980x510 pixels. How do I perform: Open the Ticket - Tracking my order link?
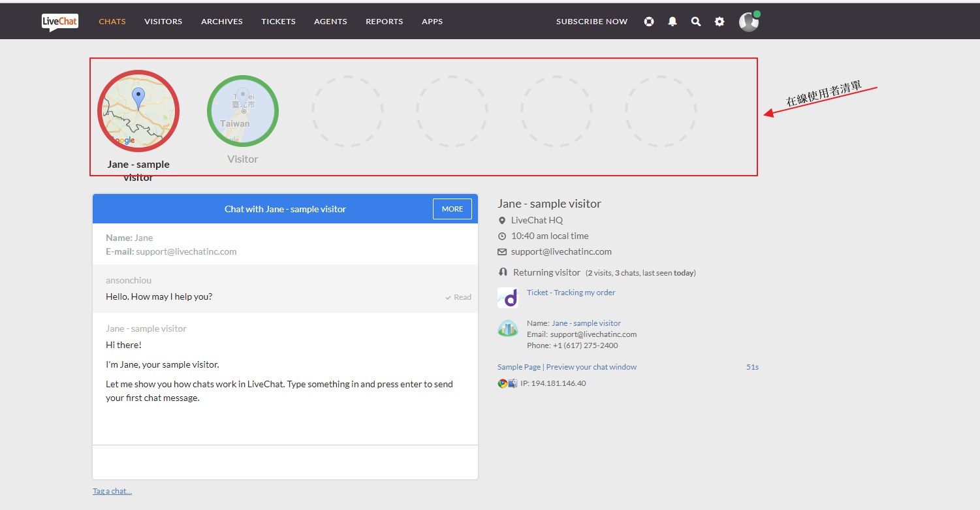pyautogui.click(x=571, y=293)
